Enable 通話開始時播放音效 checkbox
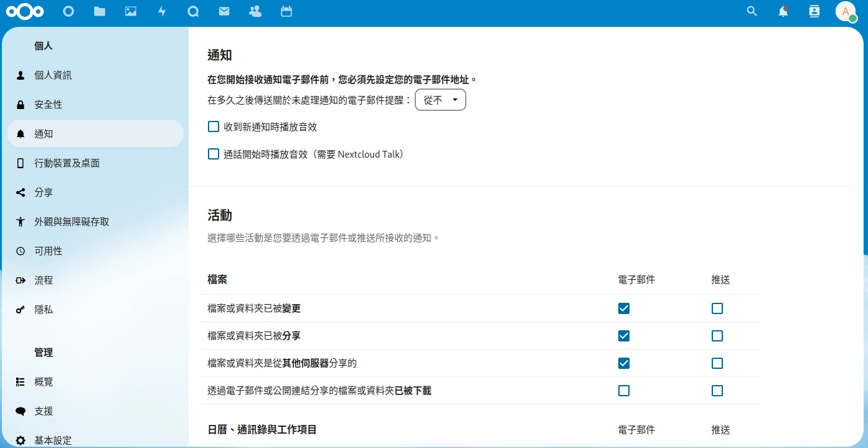 tap(214, 155)
